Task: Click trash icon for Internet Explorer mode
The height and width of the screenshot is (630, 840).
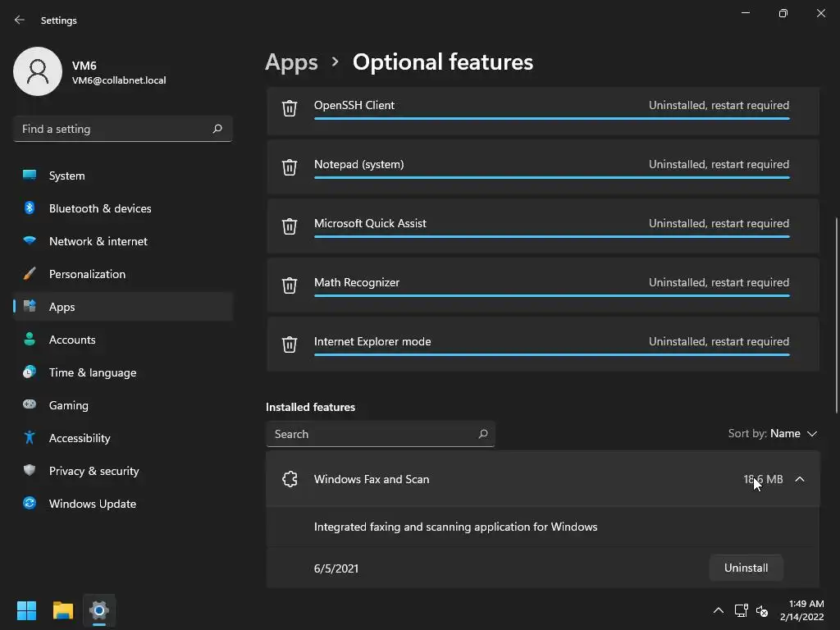Action: point(290,345)
